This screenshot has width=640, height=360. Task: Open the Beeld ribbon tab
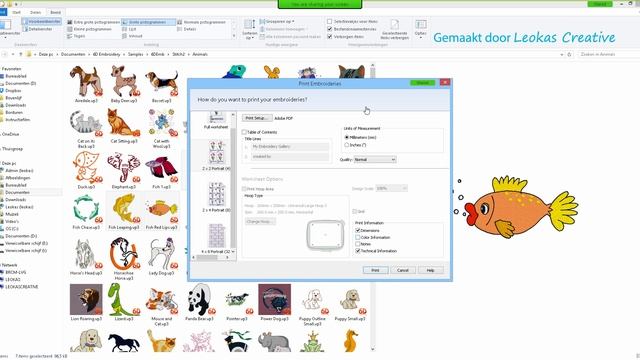tap(56, 12)
